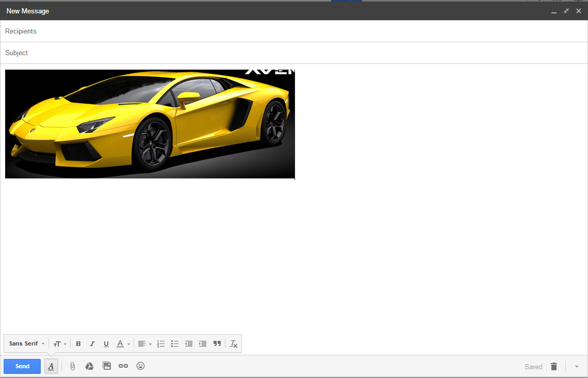Increase the indent

[203, 343]
